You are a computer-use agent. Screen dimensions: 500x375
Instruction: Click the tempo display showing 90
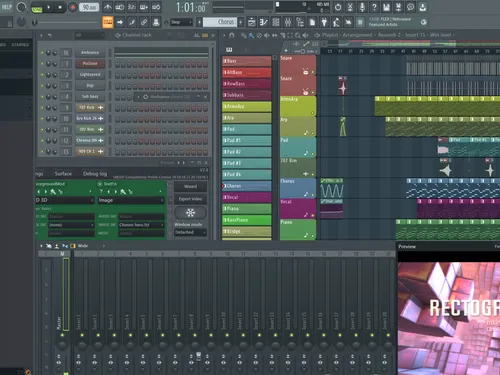click(x=89, y=7)
